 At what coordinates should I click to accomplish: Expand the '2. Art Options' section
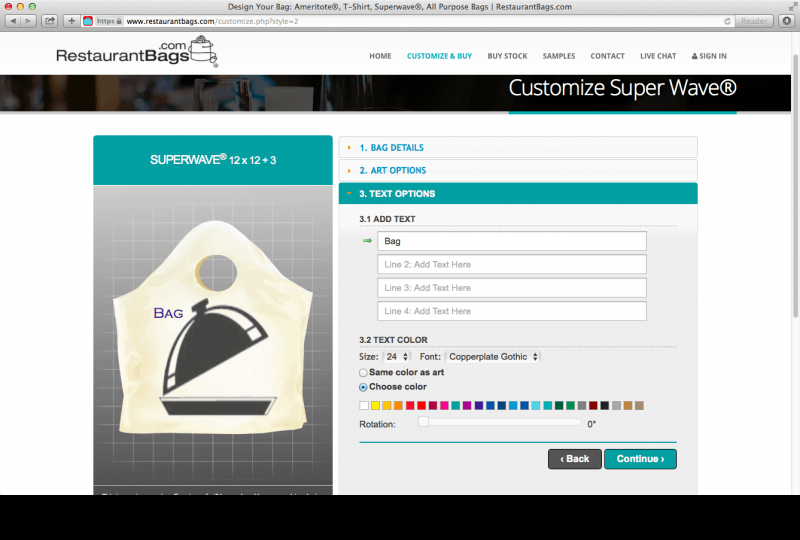(x=518, y=170)
